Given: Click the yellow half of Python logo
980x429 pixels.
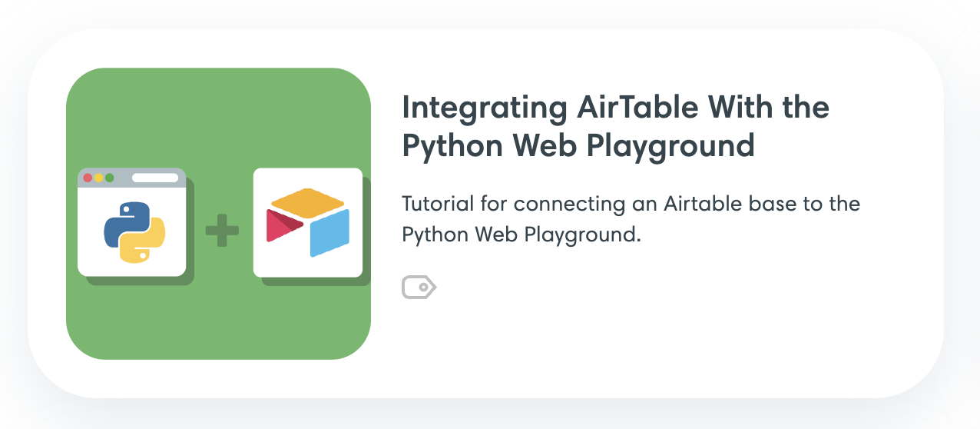Looking at the screenshot, I should click(x=147, y=242).
